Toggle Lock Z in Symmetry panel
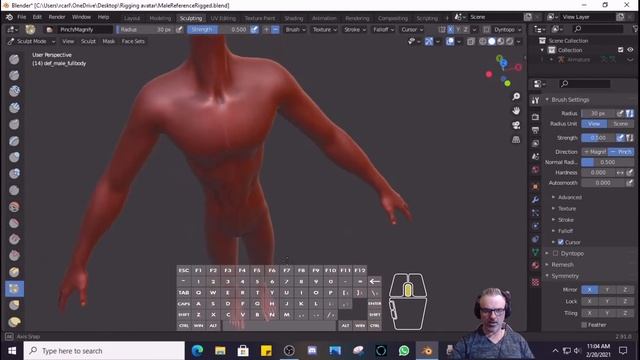 (625, 301)
